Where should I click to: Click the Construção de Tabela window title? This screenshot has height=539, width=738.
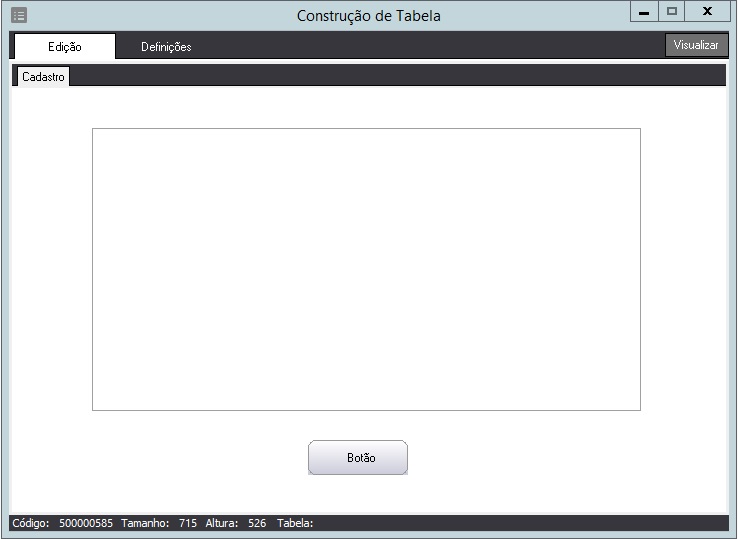[368, 16]
